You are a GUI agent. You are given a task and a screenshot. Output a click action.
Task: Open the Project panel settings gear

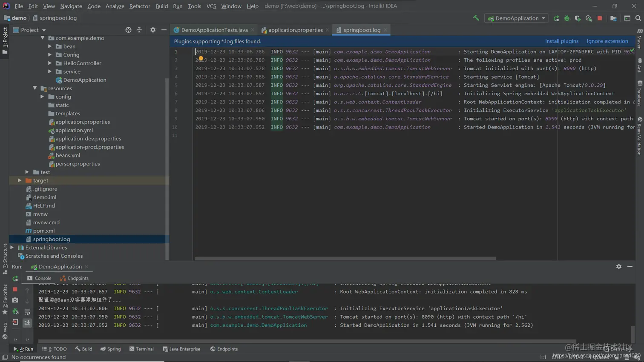click(152, 30)
